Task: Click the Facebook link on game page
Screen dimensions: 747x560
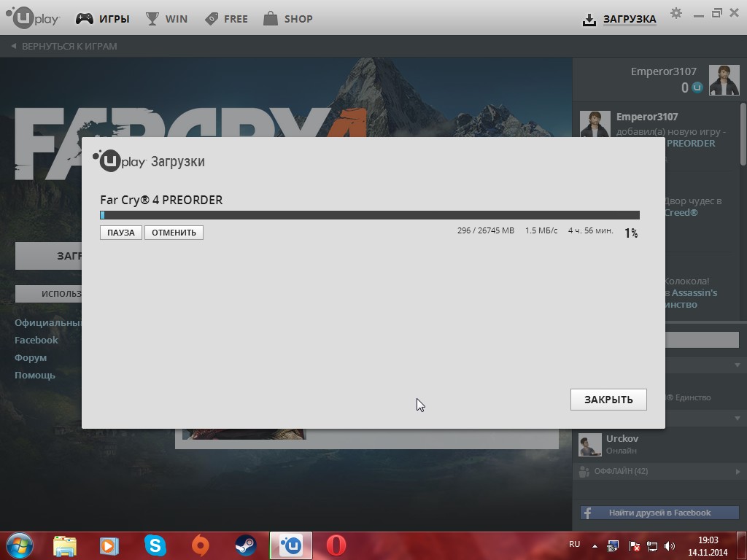Action: (x=36, y=340)
